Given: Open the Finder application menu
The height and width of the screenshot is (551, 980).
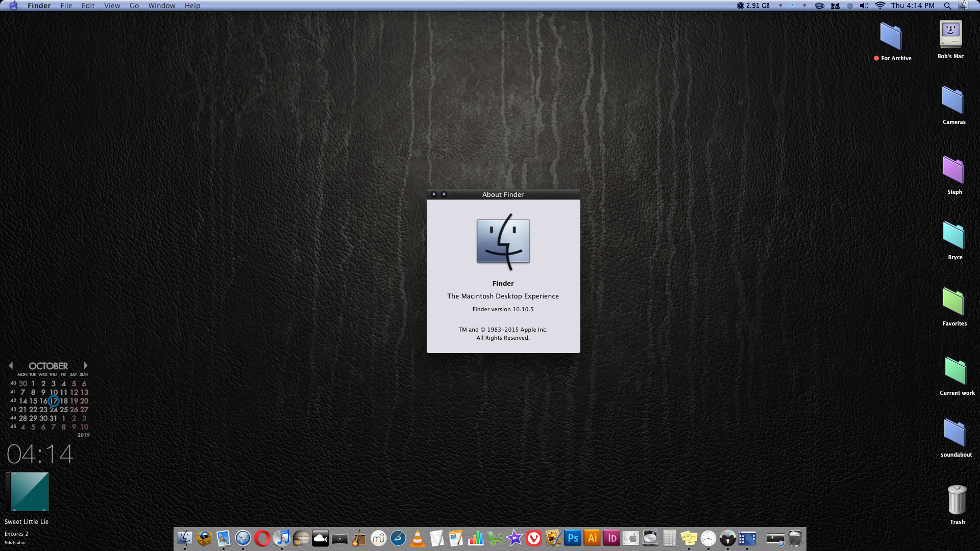Looking at the screenshot, I should (x=39, y=6).
